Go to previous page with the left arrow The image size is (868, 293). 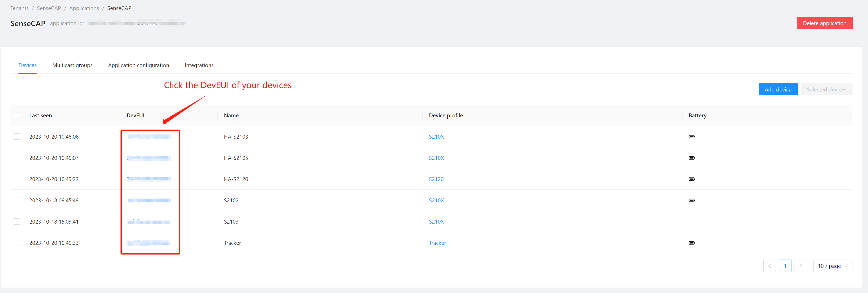769,266
